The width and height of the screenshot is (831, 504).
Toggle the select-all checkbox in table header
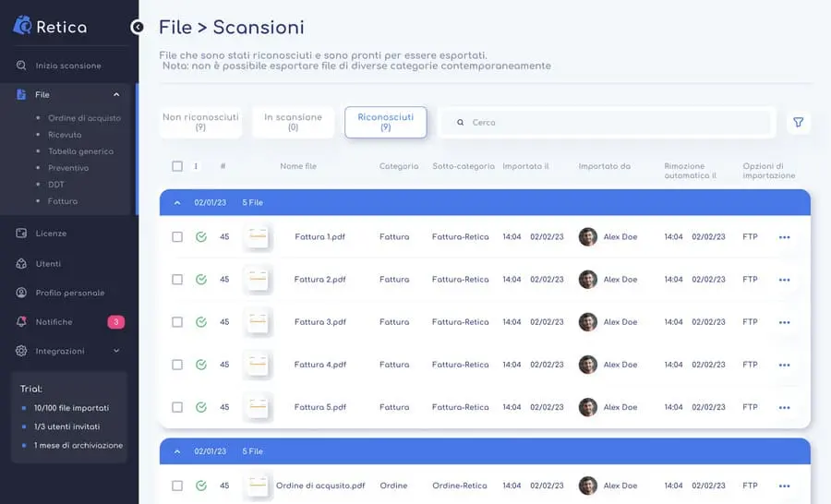coord(177,166)
